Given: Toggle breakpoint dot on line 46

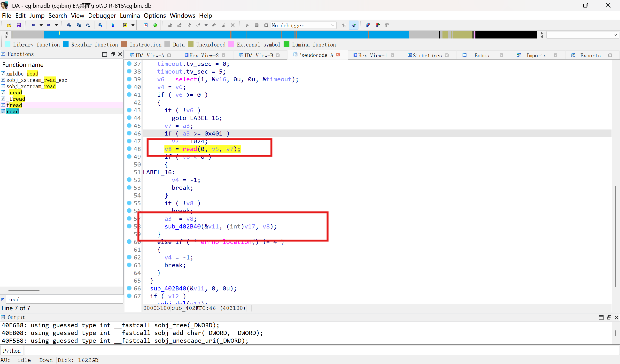Looking at the screenshot, I should point(129,133).
